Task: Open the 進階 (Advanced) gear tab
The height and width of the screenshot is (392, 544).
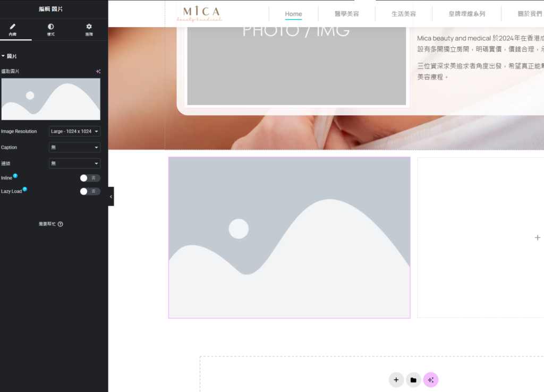Action: 89,29
